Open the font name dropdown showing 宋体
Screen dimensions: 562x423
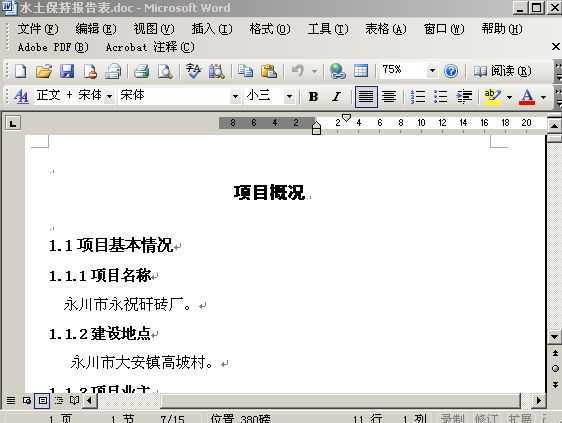coord(235,96)
